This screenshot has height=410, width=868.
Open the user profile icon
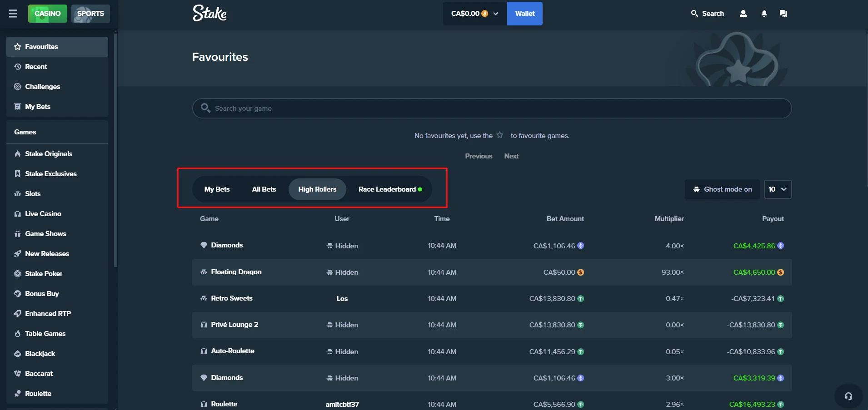point(743,14)
